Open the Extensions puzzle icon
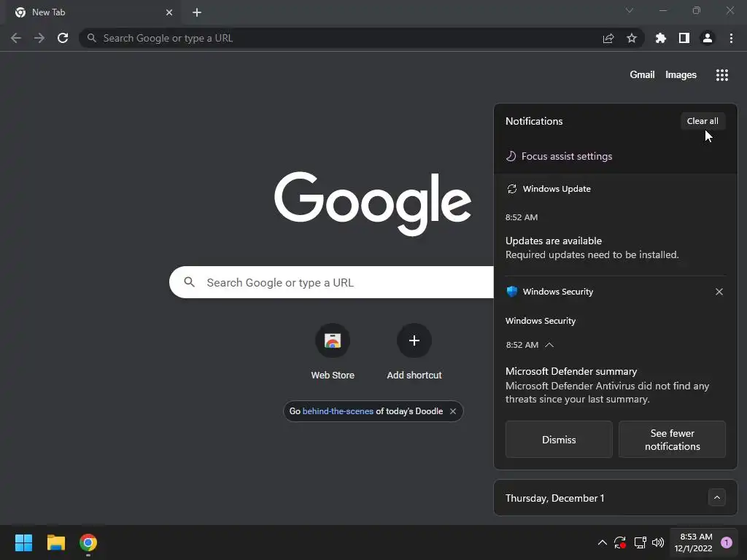 click(x=661, y=38)
